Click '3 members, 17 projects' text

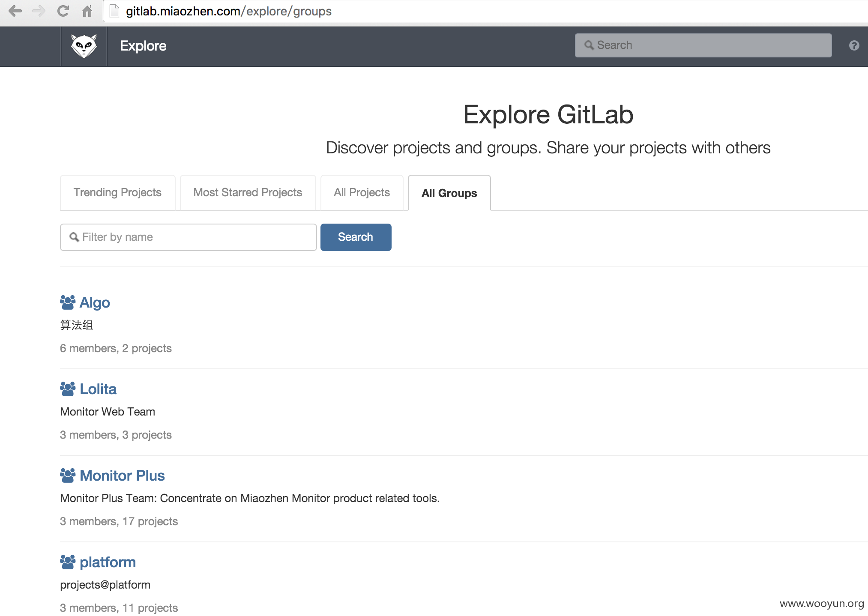119,521
